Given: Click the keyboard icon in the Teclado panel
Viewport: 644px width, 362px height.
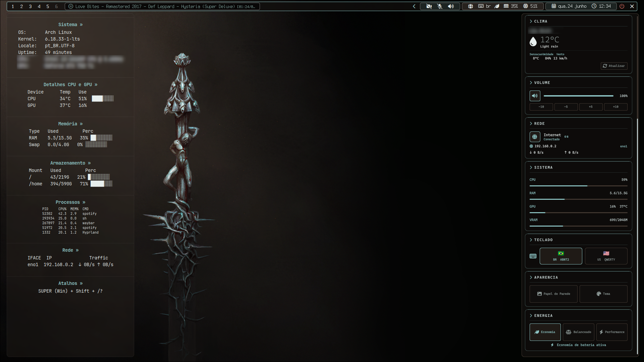Looking at the screenshot, I should coord(533,256).
